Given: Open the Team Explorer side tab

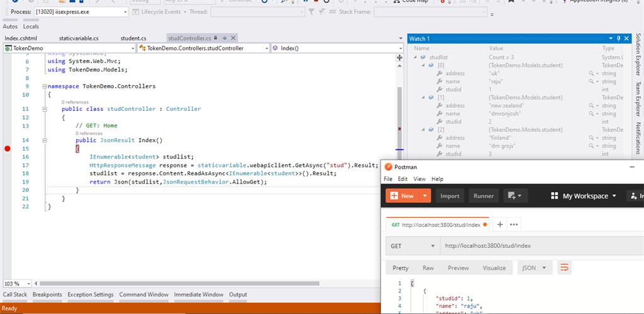Looking at the screenshot, I should pos(638,99).
